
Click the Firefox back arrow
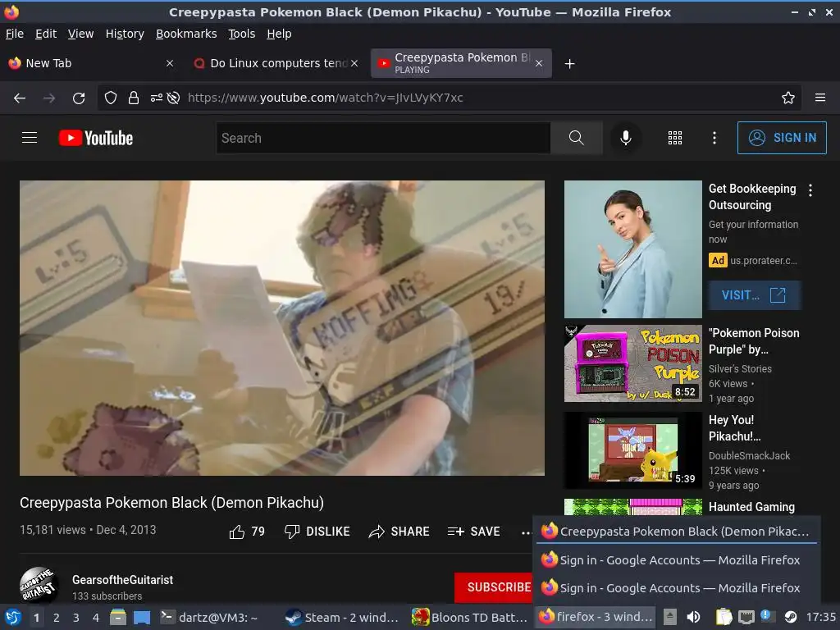[20, 98]
